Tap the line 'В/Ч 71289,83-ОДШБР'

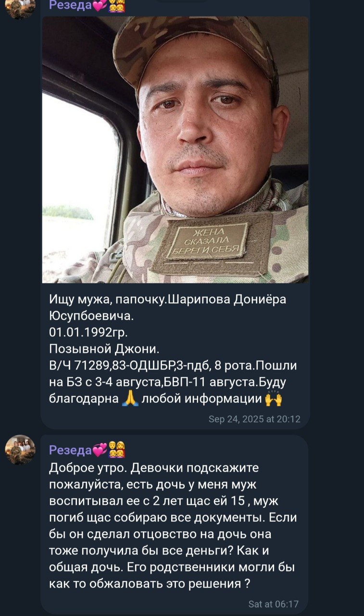(173, 366)
